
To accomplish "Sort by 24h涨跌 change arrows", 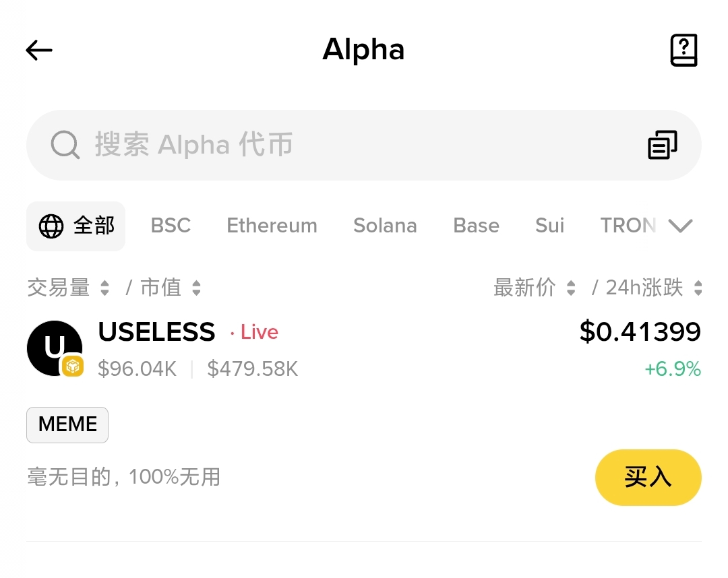I will pyautogui.click(x=698, y=288).
